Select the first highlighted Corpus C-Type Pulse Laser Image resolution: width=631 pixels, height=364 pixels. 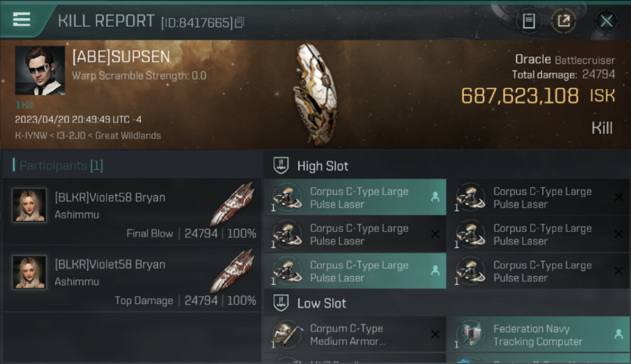tap(355, 197)
